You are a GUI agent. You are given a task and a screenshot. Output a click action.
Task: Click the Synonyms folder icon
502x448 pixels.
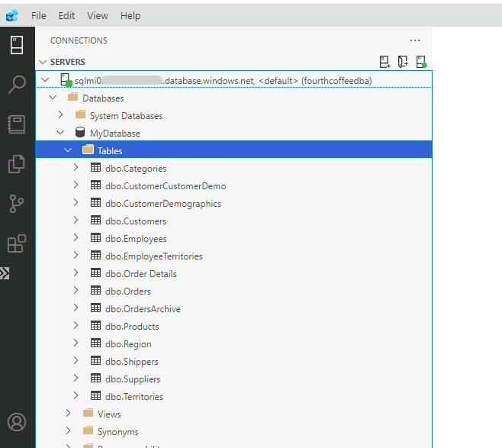(88, 430)
